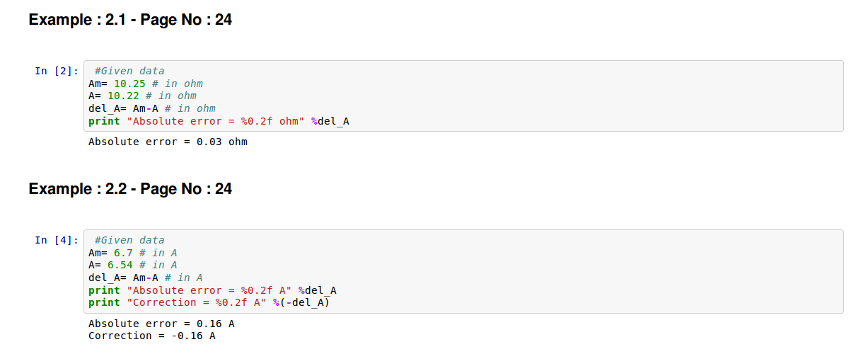Viewport: 868px width, 354px height.
Task: Click the output "Correction = -0.16 A"
Action: tap(151, 336)
